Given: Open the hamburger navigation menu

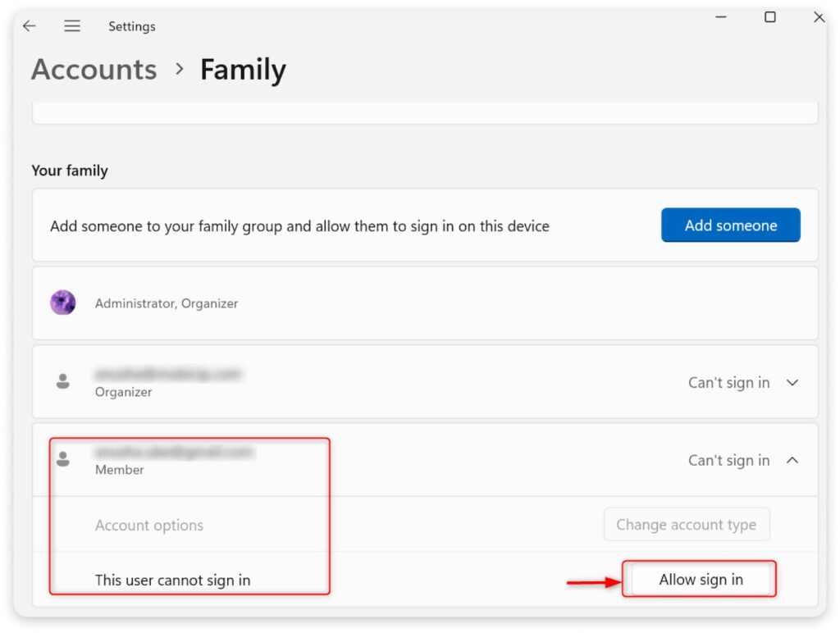Looking at the screenshot, I should [x=72, y=26].
